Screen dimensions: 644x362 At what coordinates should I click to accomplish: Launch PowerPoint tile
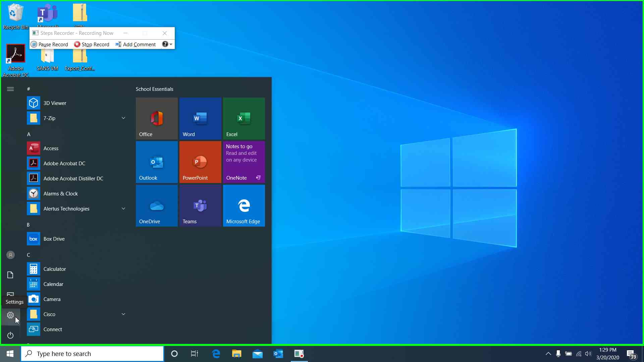200,162
